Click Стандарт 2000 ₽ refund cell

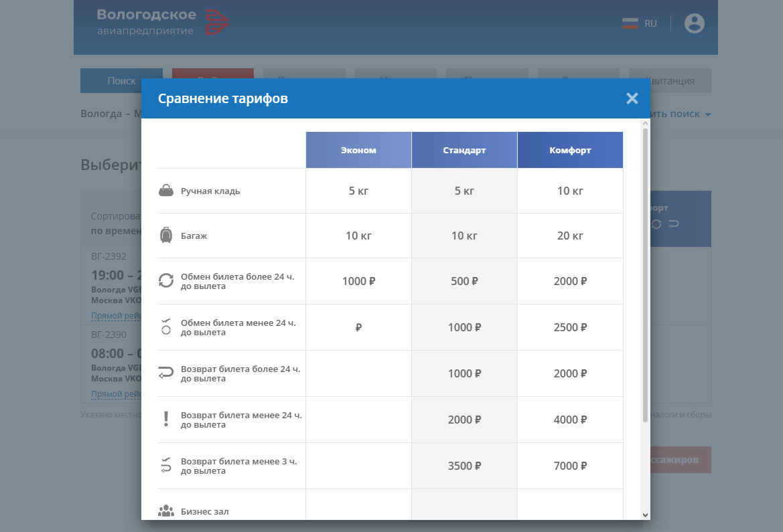[464, 420]
